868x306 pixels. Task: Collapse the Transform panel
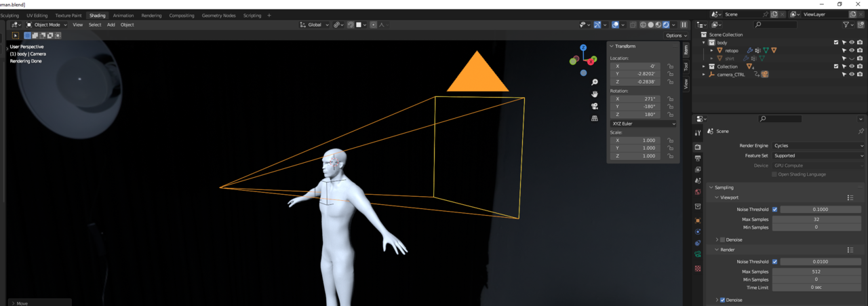click(612, 46)
